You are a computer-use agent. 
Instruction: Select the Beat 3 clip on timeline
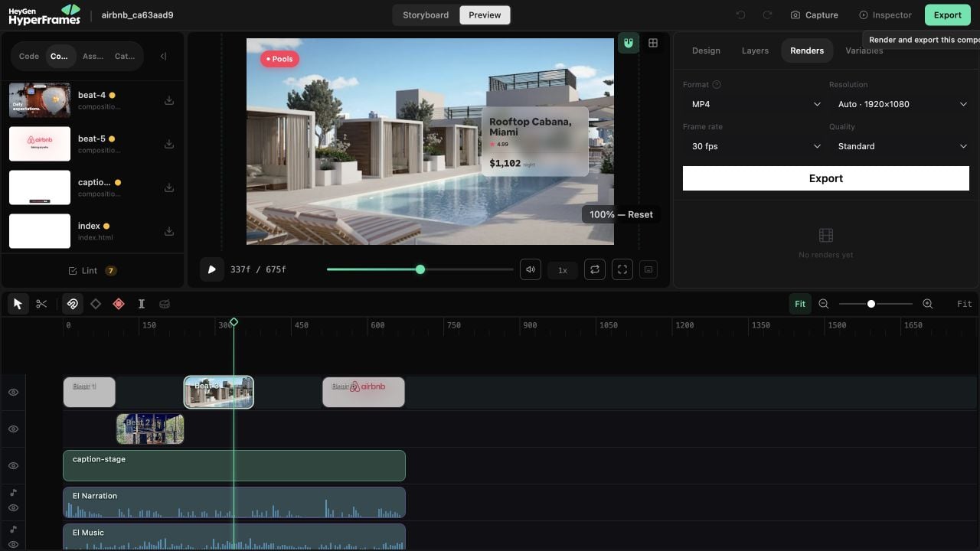(219, 392)
